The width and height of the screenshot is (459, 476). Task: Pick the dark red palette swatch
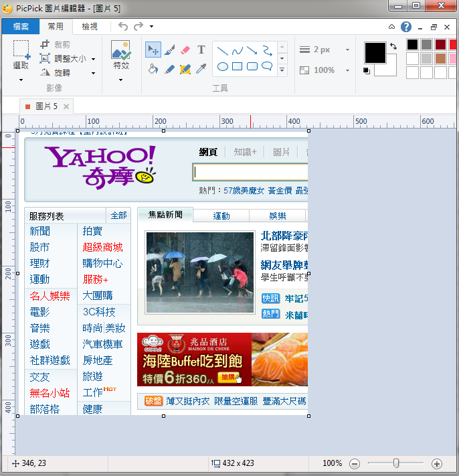coord(440,45)
